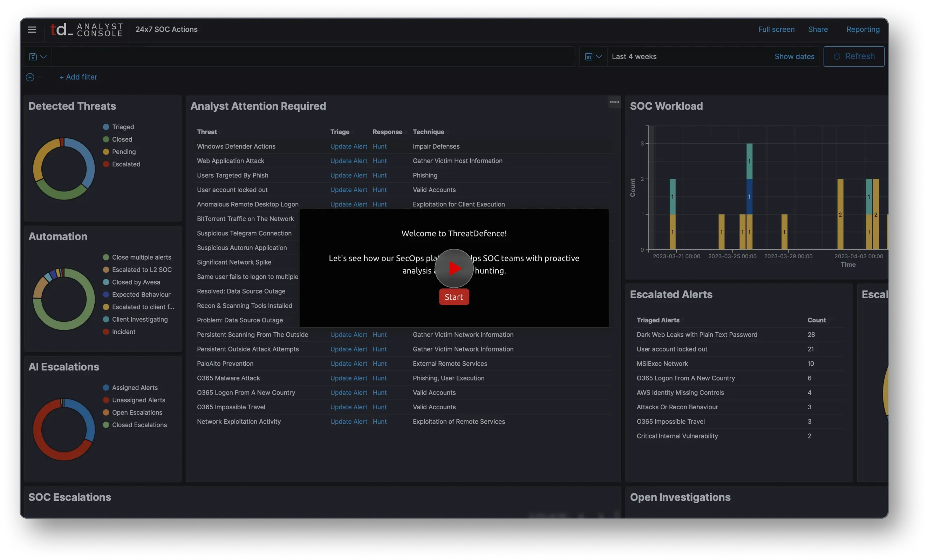Click Add filter link

(x=79, y=77)
